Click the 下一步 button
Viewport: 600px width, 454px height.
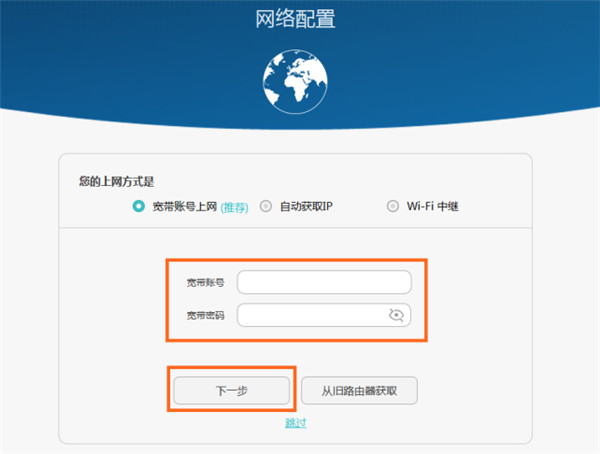click(x=232, y=390)
